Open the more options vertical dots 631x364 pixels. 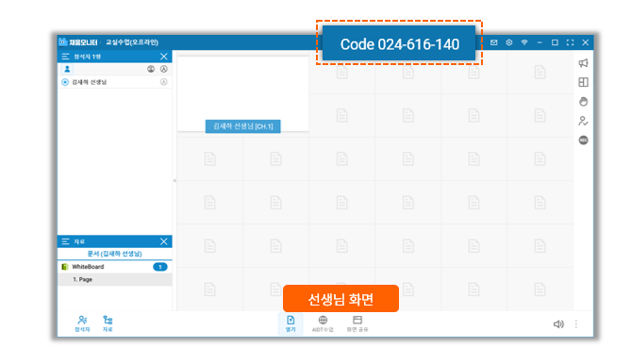click(x=576, y=324)
